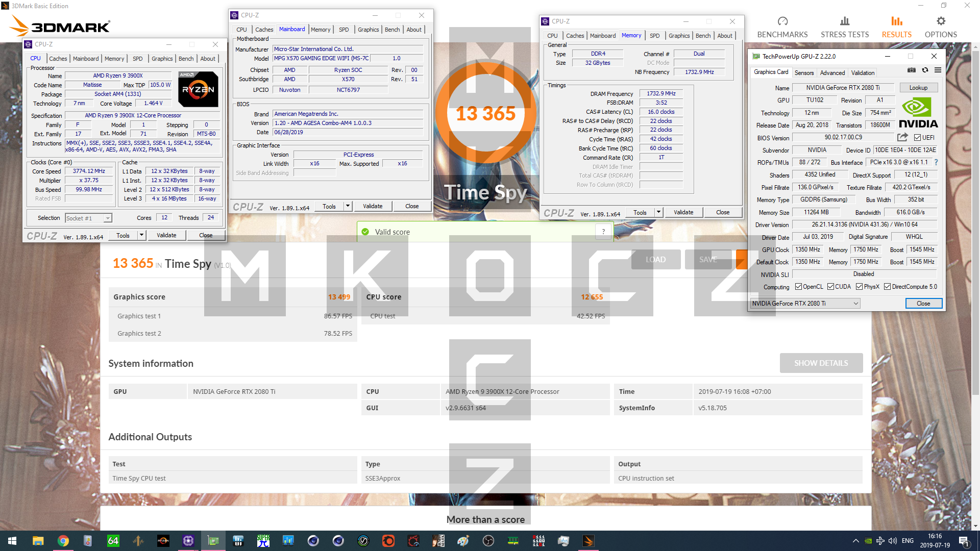
Task: Open File Explorer from the taskbar
Action: click(38, 541)
